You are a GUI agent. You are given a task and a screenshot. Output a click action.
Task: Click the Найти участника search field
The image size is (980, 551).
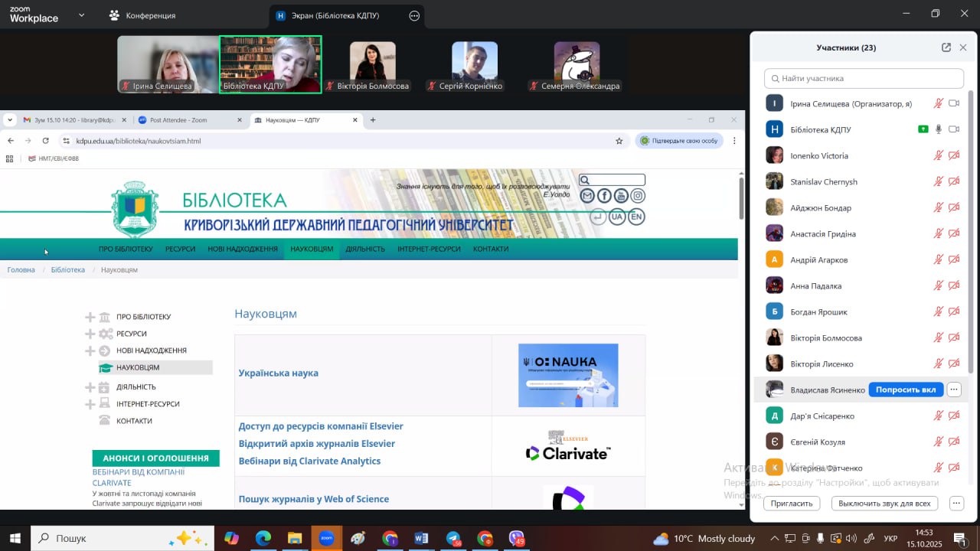pyautogui.click(x=864, y=78)
